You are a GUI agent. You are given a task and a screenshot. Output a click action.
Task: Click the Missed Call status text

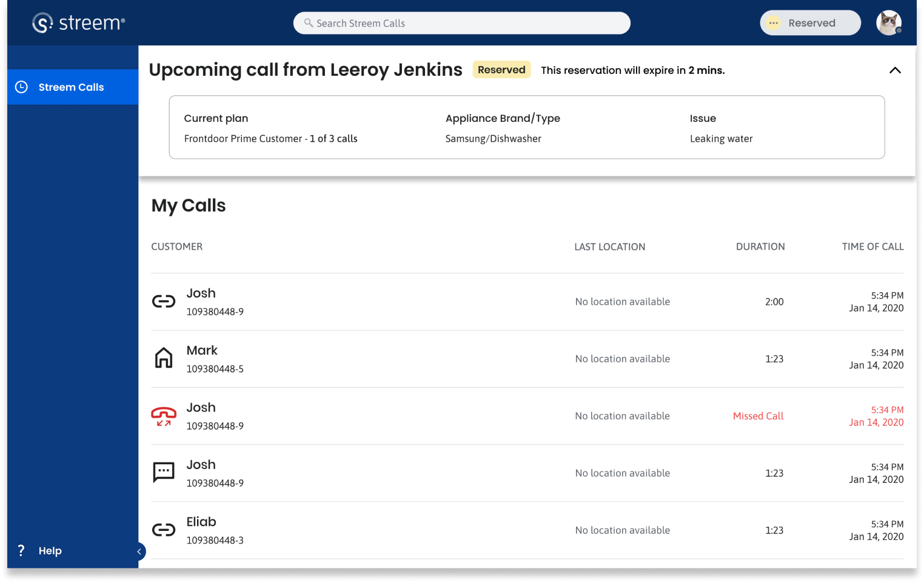(x=758, y=416)
